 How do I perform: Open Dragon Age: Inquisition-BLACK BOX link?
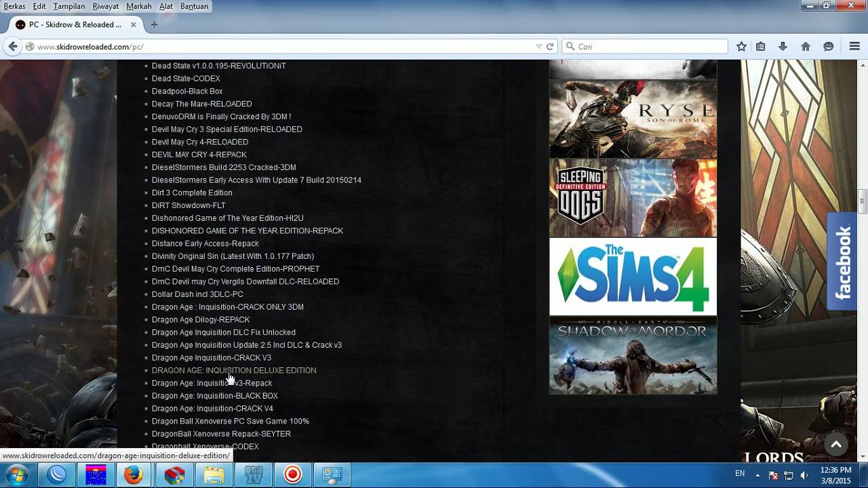point(215,396)
